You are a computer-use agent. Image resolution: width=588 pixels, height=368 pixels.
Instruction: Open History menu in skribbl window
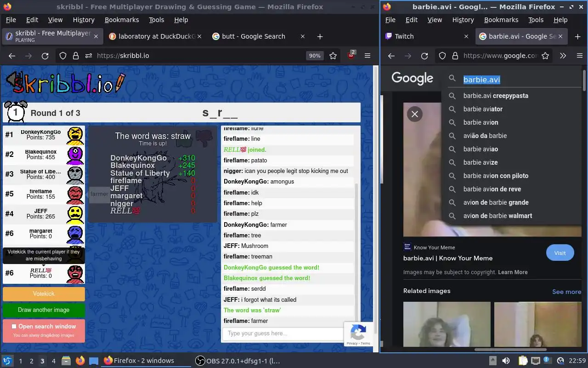pyautogui.click(x=84, y=20)
